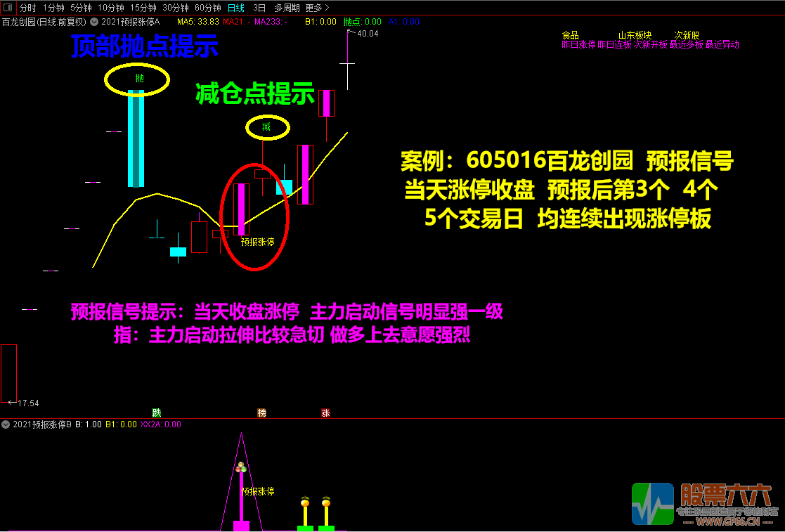785x532 pixels.
Task: Collapse the 2021预报涨停A indicator panel
Action: click(x=93, y=21)
